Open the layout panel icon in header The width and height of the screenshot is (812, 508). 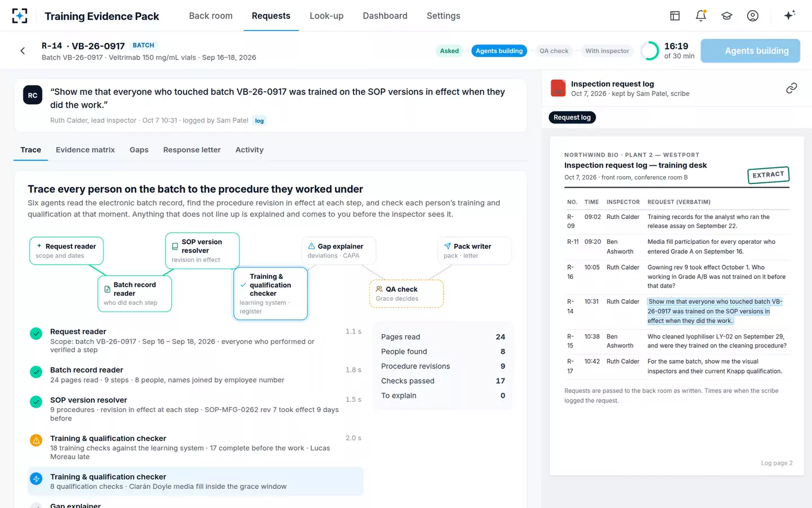tap(675, 16)
